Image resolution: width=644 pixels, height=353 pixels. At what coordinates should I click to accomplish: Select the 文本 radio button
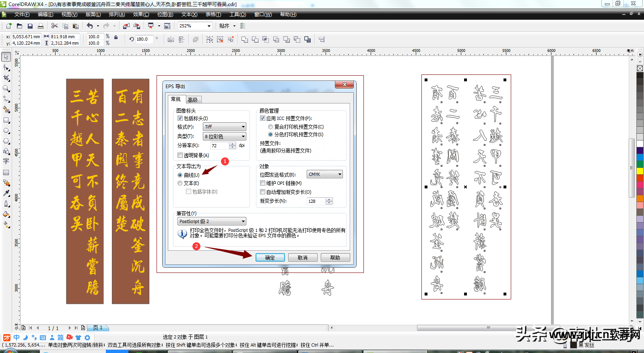click(180, 183)
